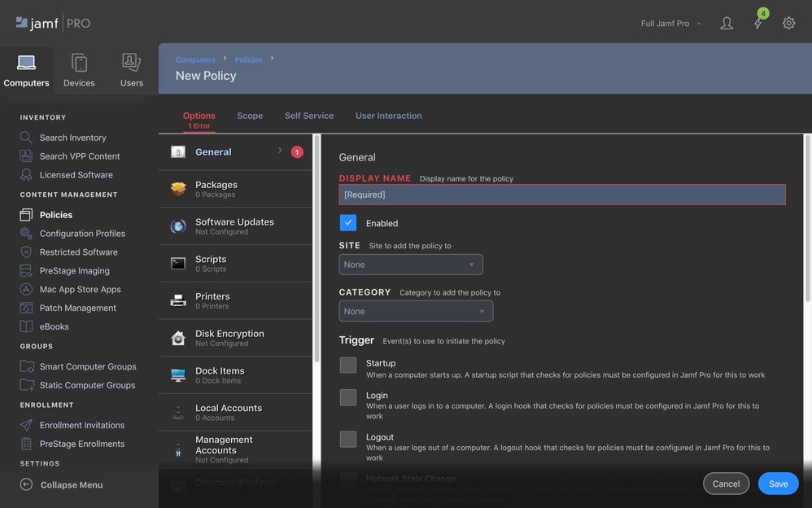Expand the General section chevron
The image size is (812, 508).
(280, 151)
